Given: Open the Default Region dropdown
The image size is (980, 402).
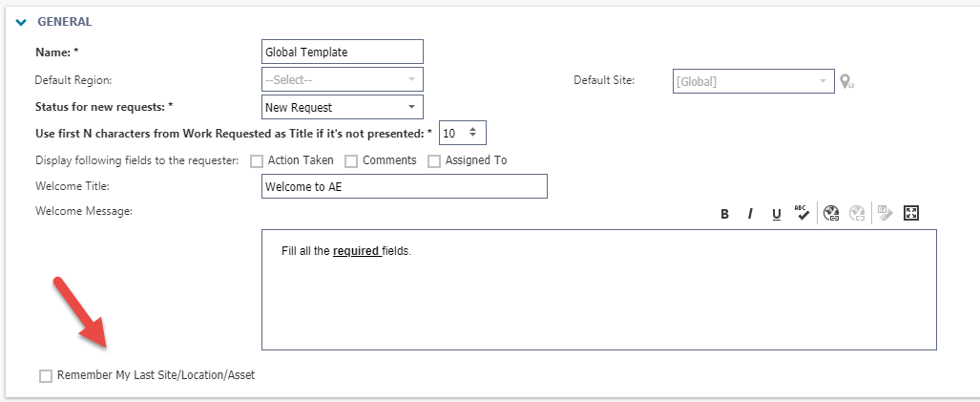Looking at the screenshot, I should (x=342, y=79).
